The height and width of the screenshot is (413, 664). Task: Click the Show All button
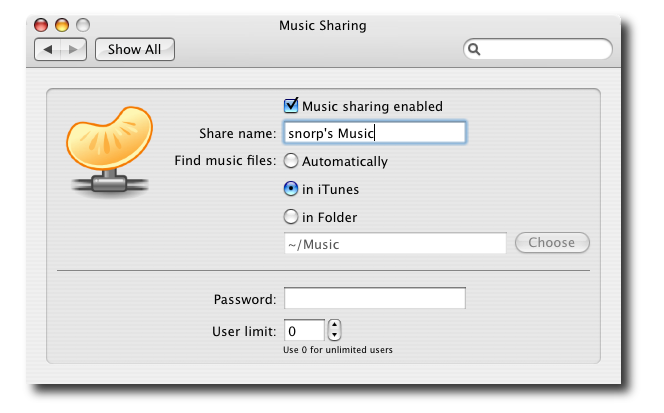[x=135, y=50]
